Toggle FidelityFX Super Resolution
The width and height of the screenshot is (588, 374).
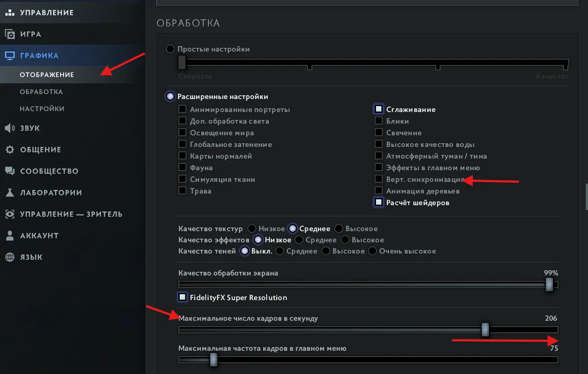coord(182,297)
